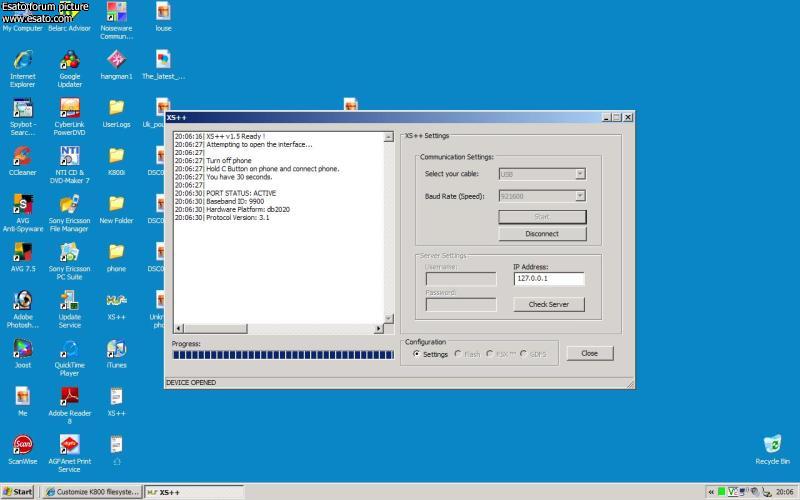Select the Internet Explorer desktop icon
The height and width of the screenshot is (500, 800).
click(x=22, y=69)
